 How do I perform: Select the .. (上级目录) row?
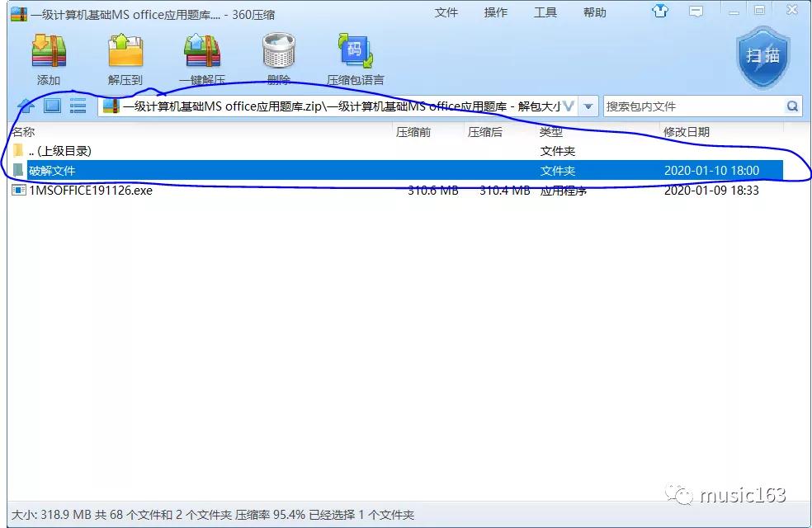[396, 151]
